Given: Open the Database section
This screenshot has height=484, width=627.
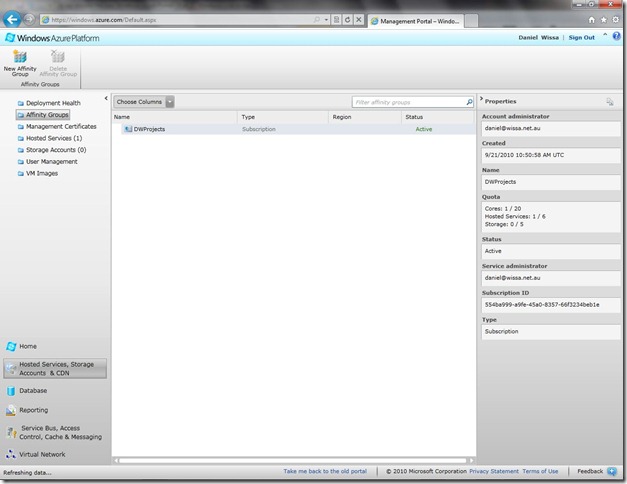Looking at the screenshot, I should pos(33,391).
